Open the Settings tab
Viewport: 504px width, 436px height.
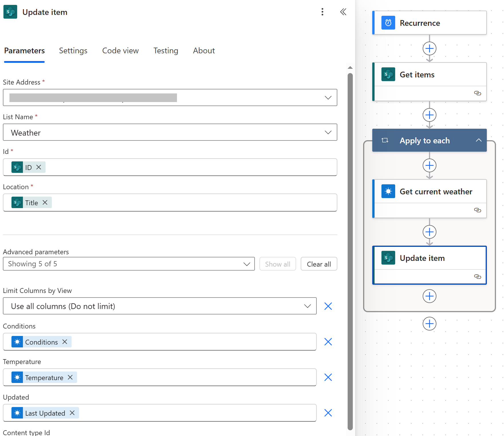(x=73, y=51)
